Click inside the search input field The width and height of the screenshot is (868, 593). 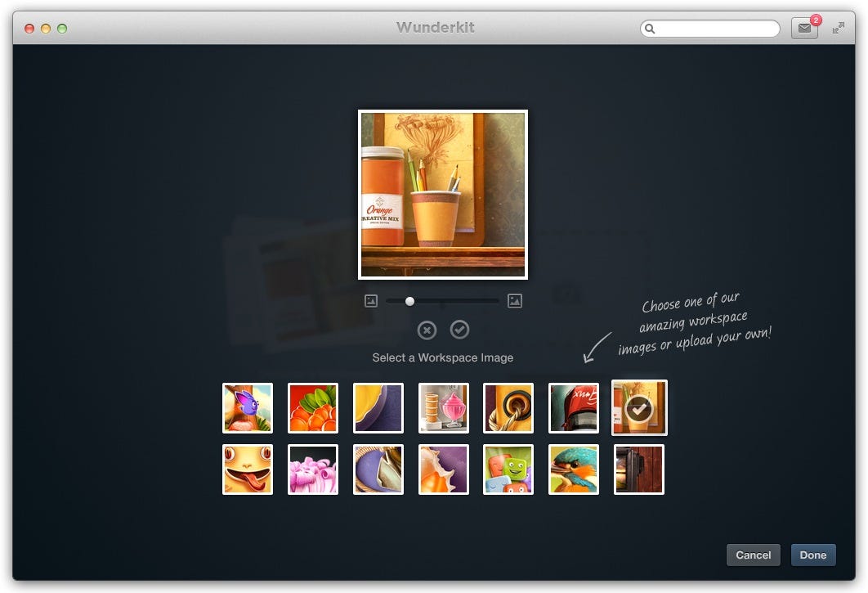click(710, 29)
